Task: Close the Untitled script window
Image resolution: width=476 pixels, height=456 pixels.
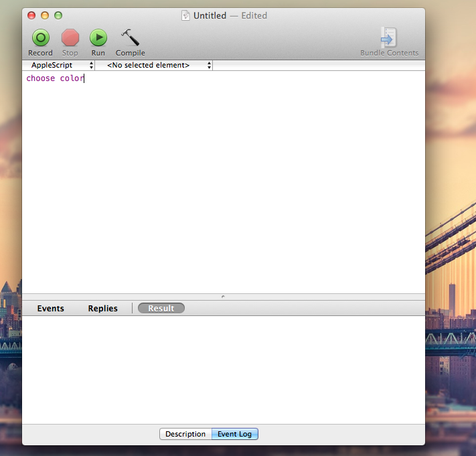Action: click(x=31, y=15)
